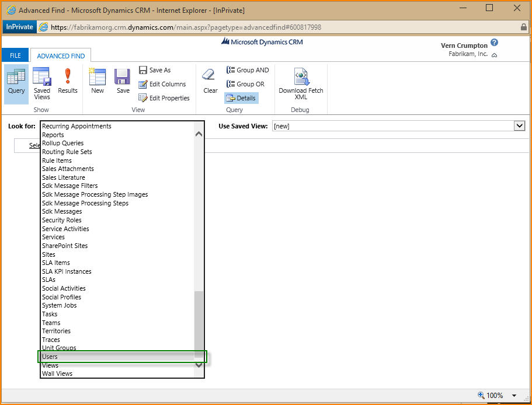Open the zoom level dropdown arrow
The width and height of the screenshot is (532, 405).
coord(514,396)
